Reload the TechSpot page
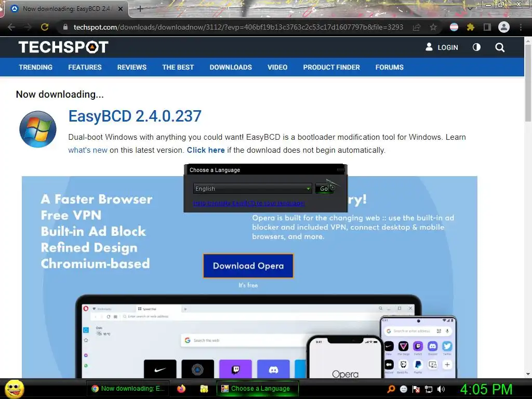 click(45, 27)
